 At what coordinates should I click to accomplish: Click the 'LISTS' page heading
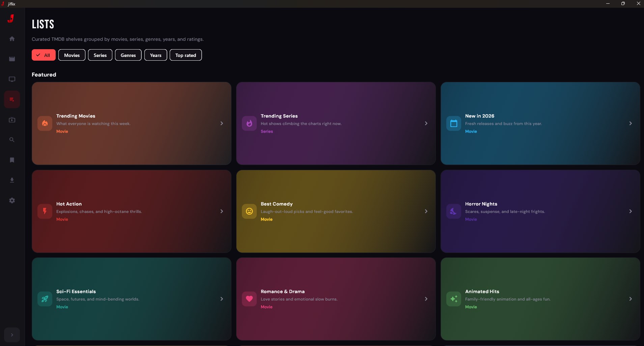pos(43,24)
